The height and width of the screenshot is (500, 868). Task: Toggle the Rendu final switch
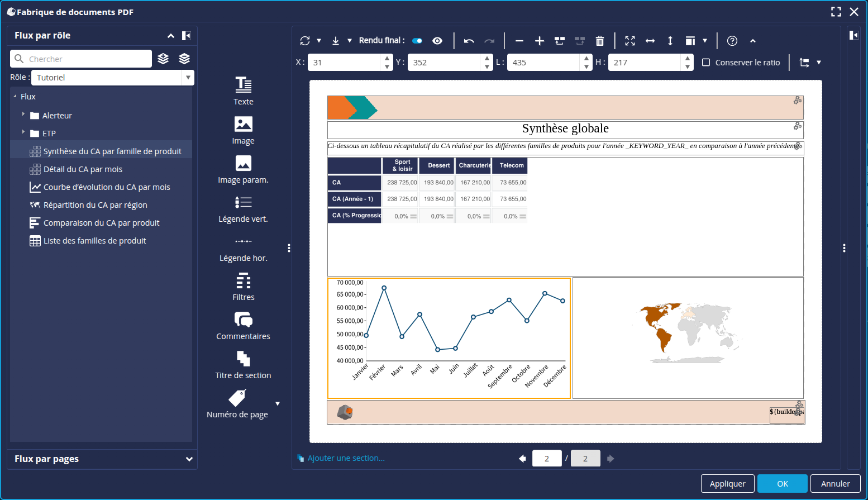(417, 41)
